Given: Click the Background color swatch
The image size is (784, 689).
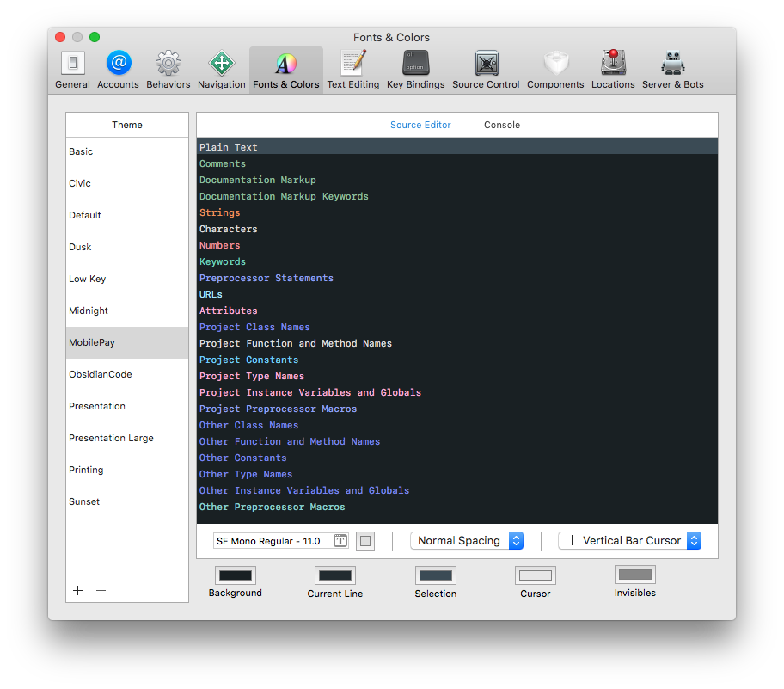Looking at the screenshot, I should [x=235, y=575].
